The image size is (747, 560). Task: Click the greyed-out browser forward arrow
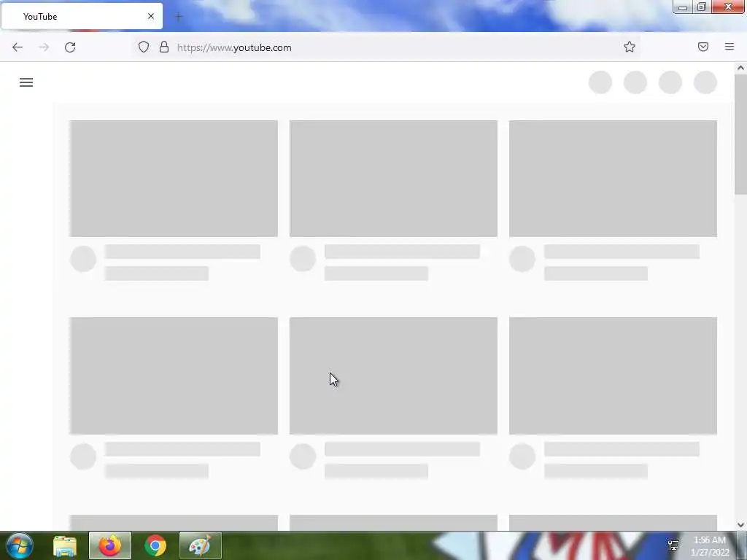click(44, 47)
